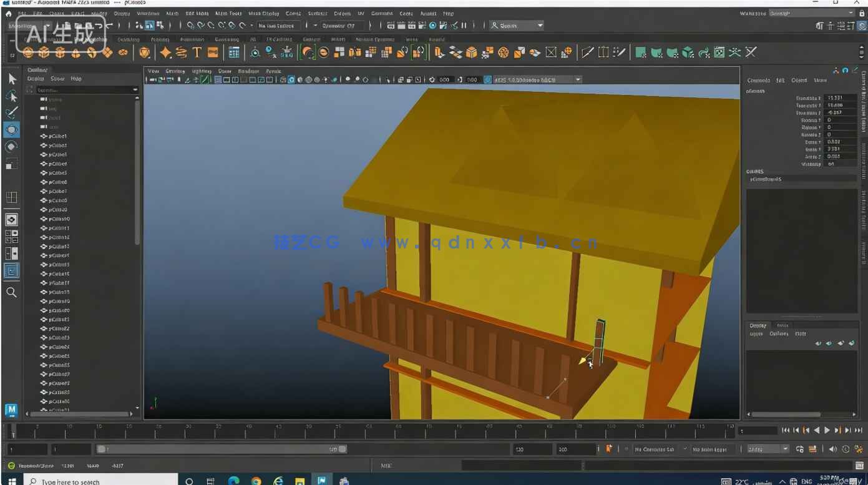Open the Lighting menu in the viewport panel
Viewport: 868px width, 485px height.
tap(202, 71)
